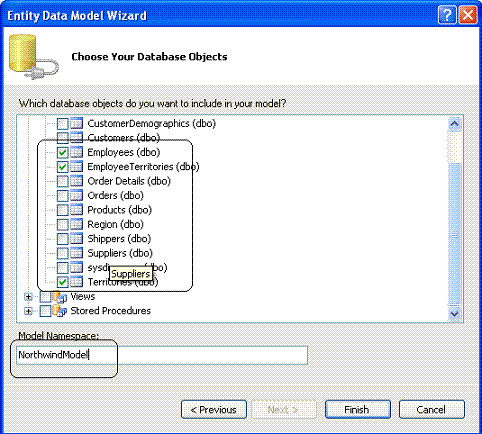Select the Order Details (dbo) label
The image size is (482, 434).
pyautogui.click(x=129, y=181)
